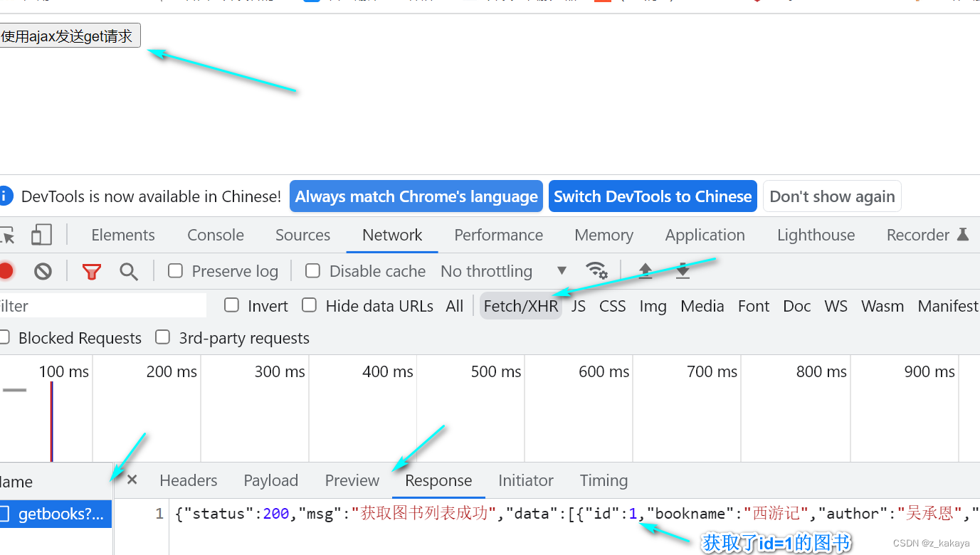Click the network filter text field
This screenshot has height=555, width=980.
click(103, 306)
